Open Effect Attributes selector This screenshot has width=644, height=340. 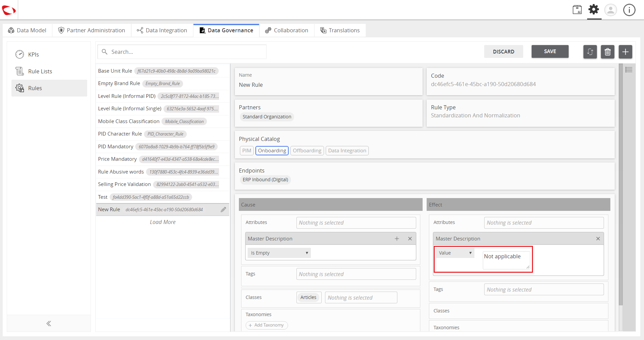[x=544, y=223]
